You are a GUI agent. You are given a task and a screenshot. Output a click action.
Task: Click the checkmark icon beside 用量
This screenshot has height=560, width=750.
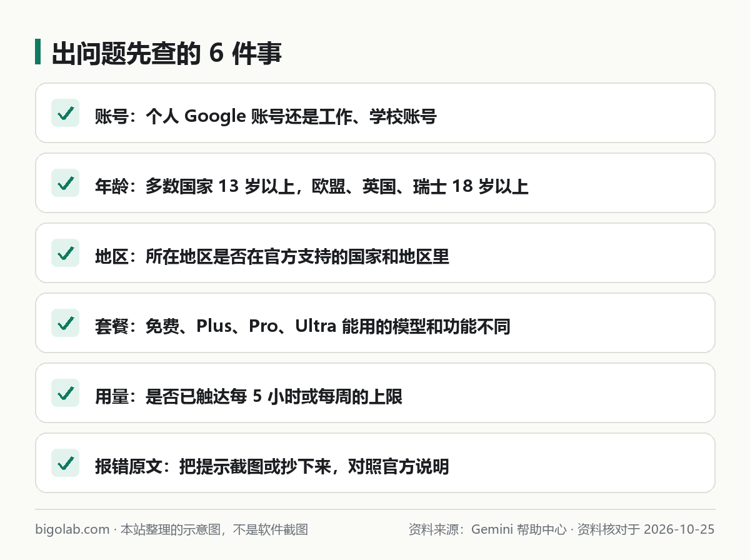tap(65, 393)
